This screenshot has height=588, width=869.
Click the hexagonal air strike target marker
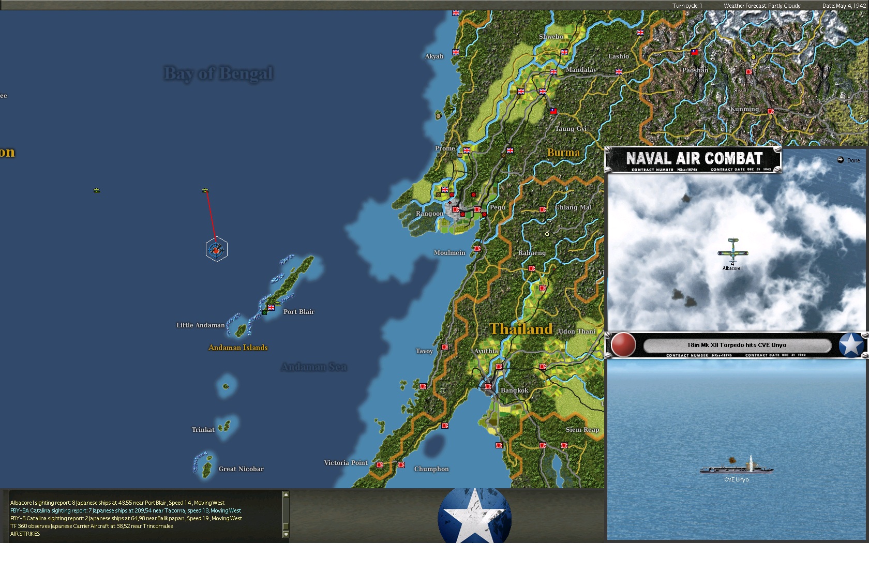coord(216,249)
